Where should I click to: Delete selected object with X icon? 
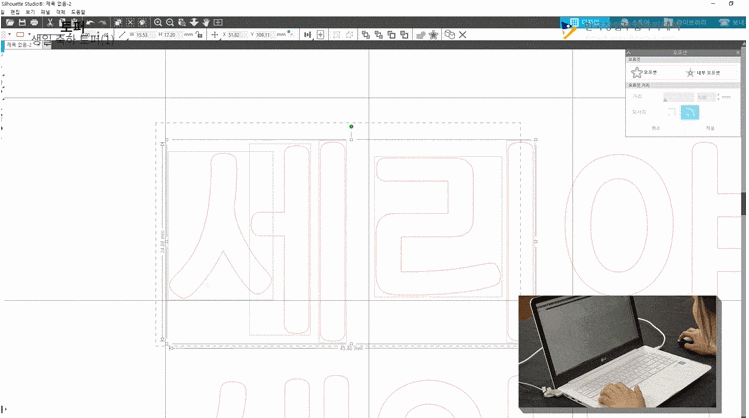[462, 34]
